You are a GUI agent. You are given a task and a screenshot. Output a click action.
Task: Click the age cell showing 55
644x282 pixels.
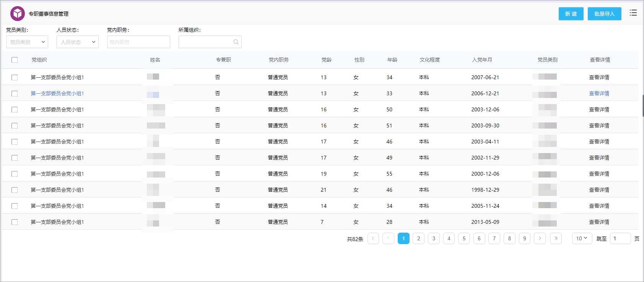[x=389, y=174]
